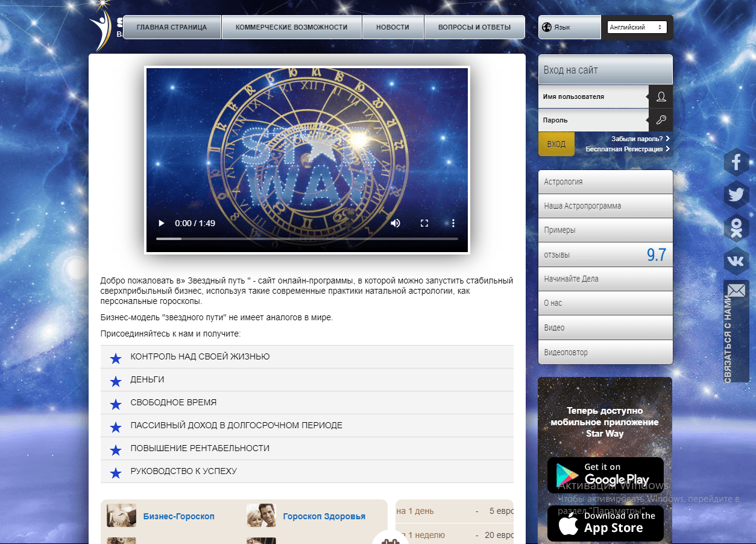Image resolution: width=756 pixels, height=544 pixels.
Task: Click the video progress bar
Action: pyautogui.click(x=307, y=239)
